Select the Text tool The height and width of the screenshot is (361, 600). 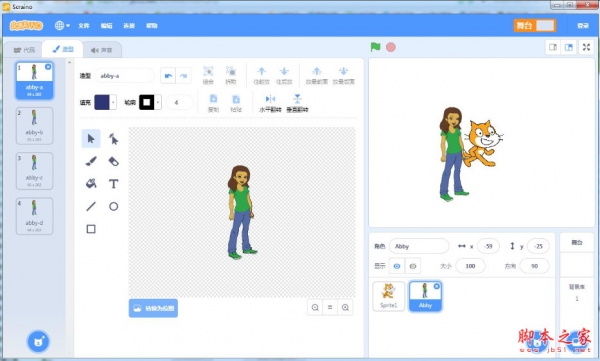point(113,184)
